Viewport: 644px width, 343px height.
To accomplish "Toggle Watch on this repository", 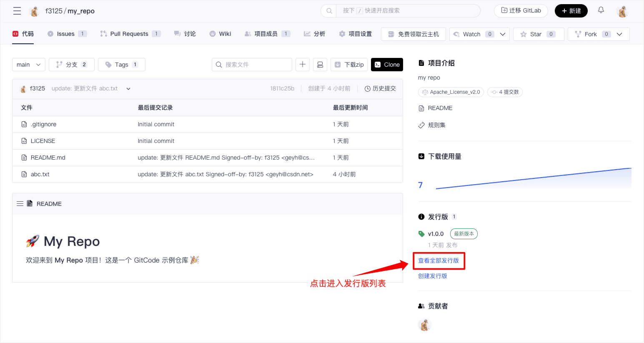I will [x=471, y=34].
